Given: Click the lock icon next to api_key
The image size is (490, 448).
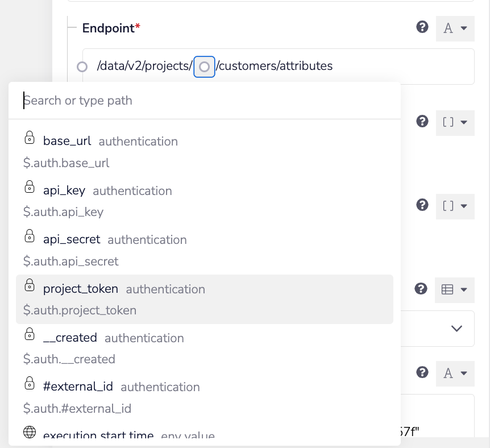Looking at the screenshot, I should [30, 187].
